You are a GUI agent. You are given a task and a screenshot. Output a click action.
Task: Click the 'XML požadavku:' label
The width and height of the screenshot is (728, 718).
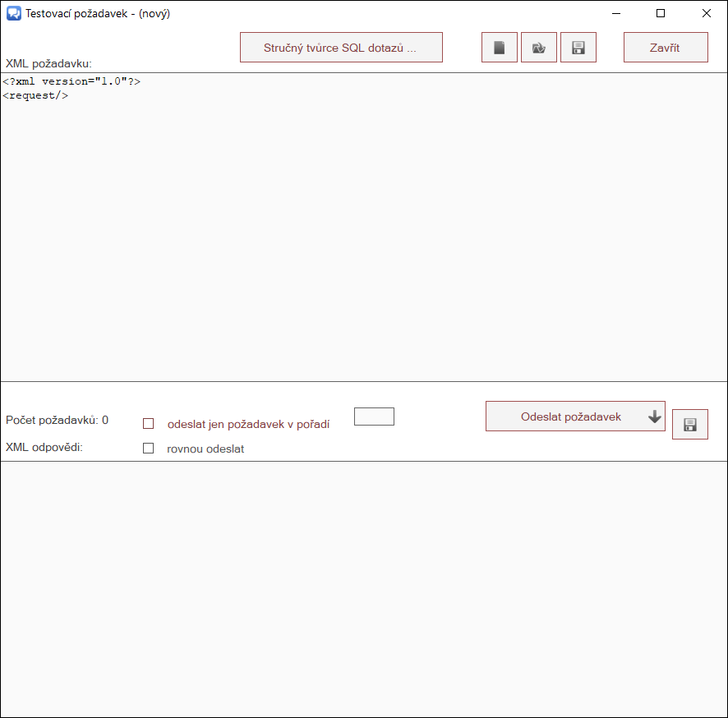pyautogui.click(x=48, y=63)
